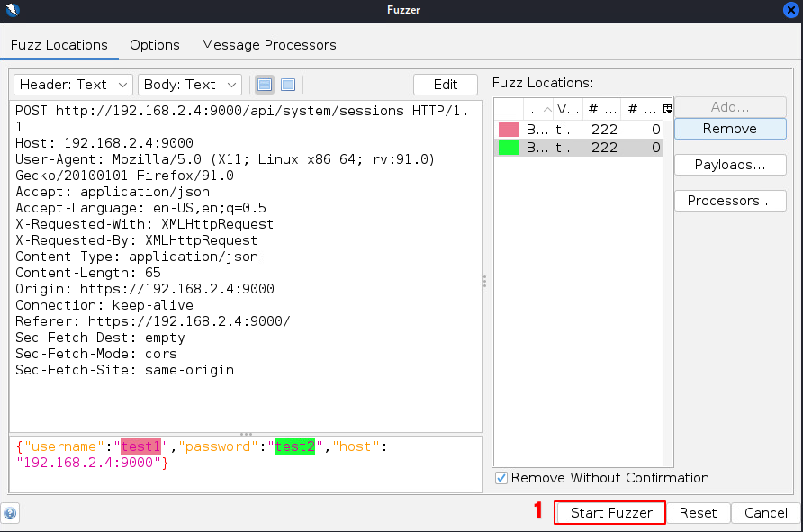Screen dimensions: 803x532
Task: Select the split view icon in toolbar
Action: [x=265, y=85]
